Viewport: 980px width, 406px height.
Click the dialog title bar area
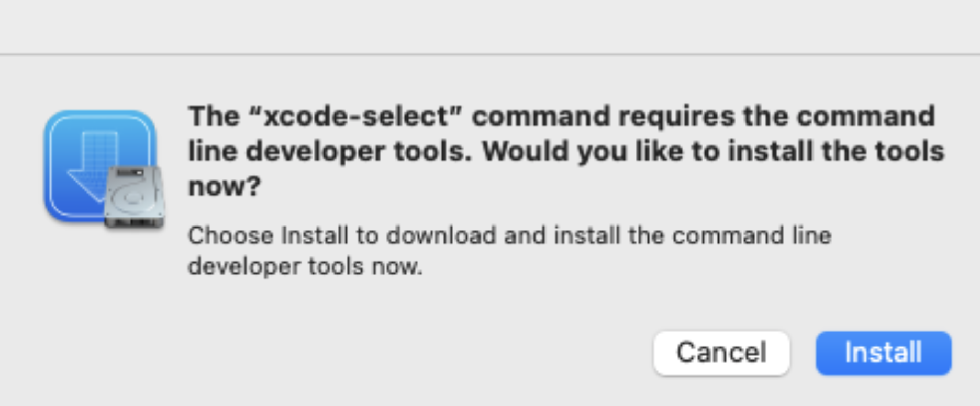(490, 26)
